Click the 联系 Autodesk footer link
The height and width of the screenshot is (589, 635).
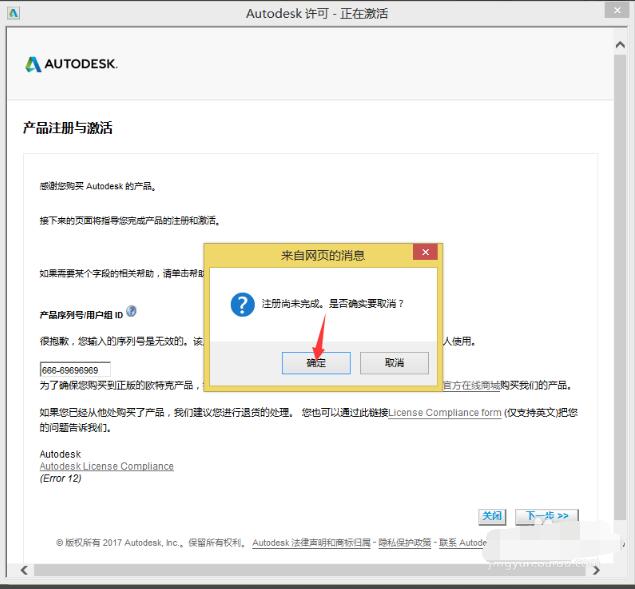[x=462, y=543]
